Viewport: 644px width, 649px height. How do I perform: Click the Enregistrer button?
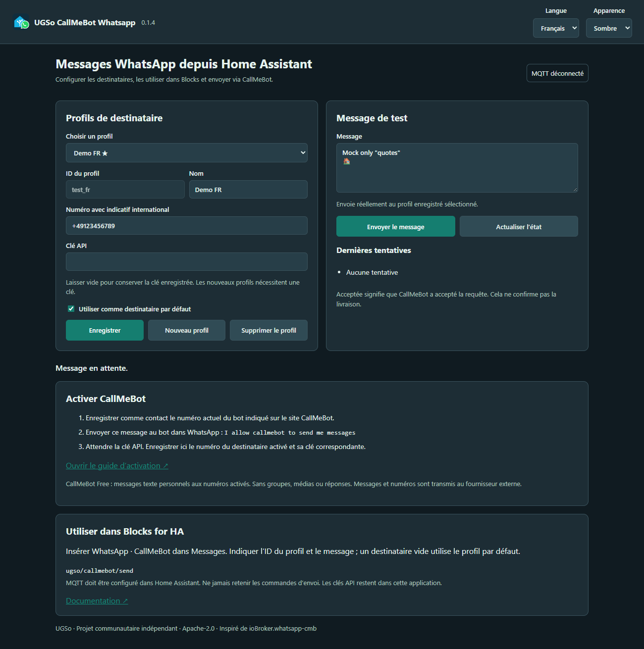pyautogui.click(x=105, y=330)
